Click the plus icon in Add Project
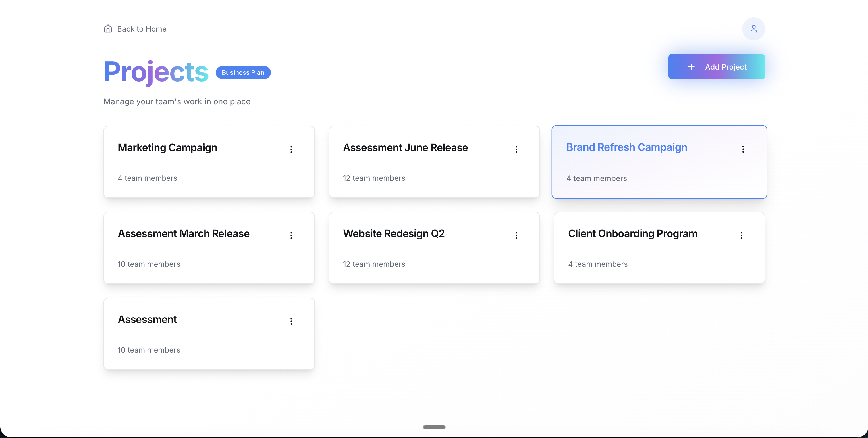 point(691,67)
